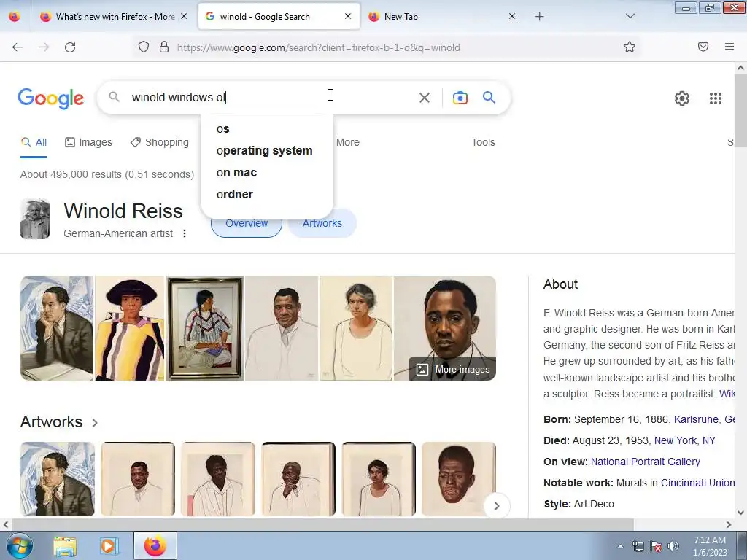Click the Firefox taskbar button

click(x=155, y=545)
